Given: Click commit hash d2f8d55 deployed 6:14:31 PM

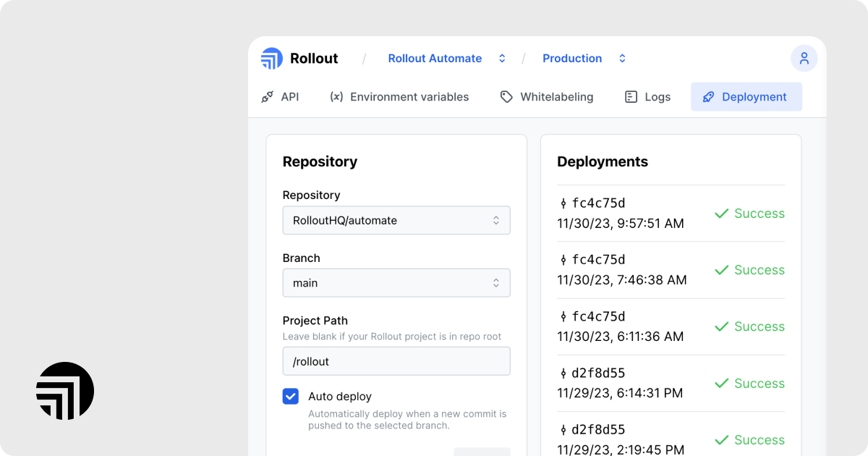Looking at the screenshot, I should pyautogui.click(x=599, y=373).
